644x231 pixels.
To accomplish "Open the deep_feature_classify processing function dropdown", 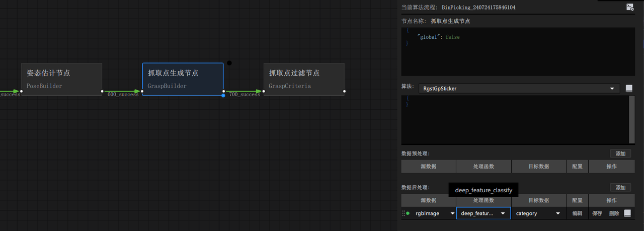I will point(483,213).
